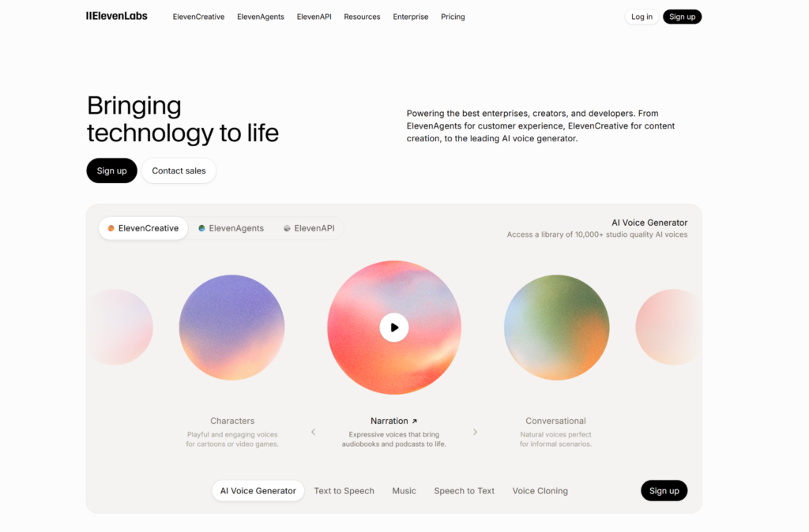Click the partially visible right-edge pink orb

[x=668, y=327]
